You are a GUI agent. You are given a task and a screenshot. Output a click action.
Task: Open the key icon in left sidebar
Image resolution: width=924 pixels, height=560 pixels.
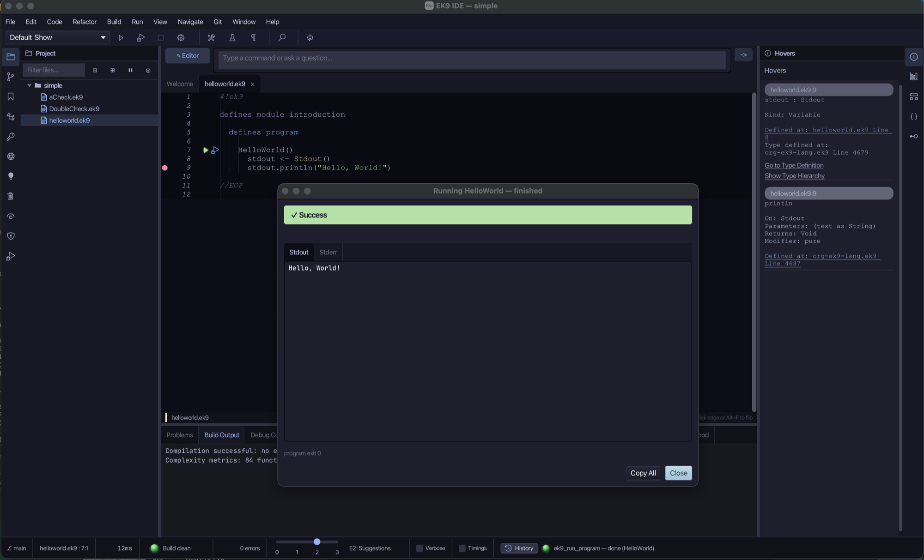[11, 137]
